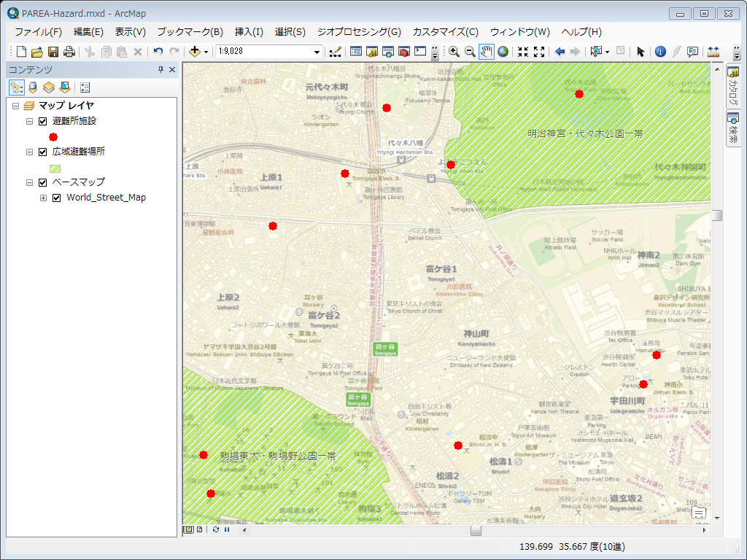The image size is (747, 560).
Task: Select the Pan hand tool
Action: pos(486,52)
